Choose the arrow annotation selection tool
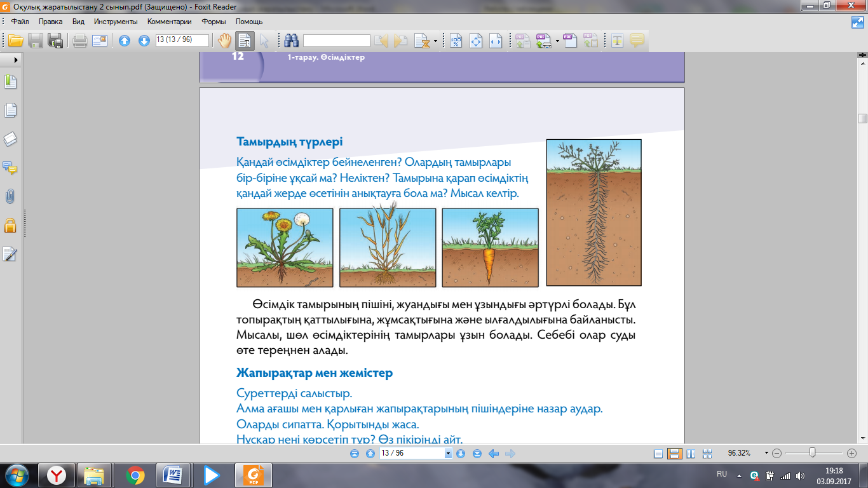Screen dimensions: 868x488 pyautogui.click(x=264, y=41)
